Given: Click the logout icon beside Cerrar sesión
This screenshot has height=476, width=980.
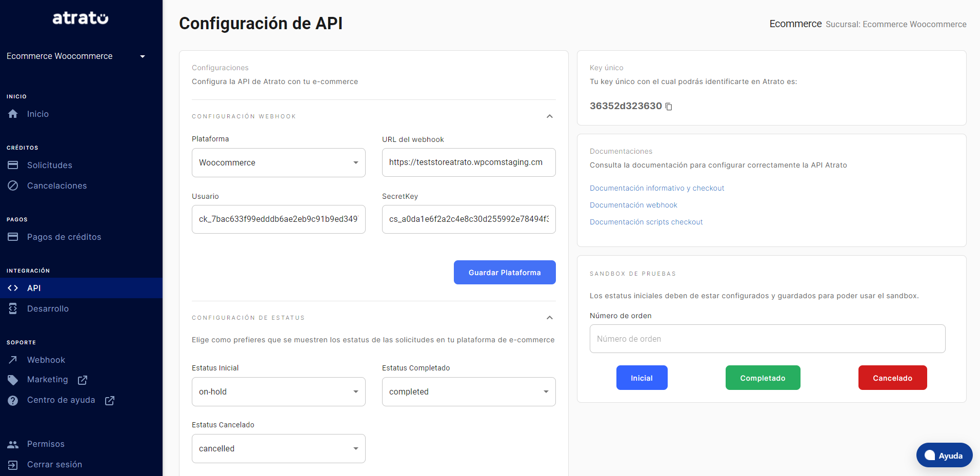Looking at the screenshot, I should (13, 465).
